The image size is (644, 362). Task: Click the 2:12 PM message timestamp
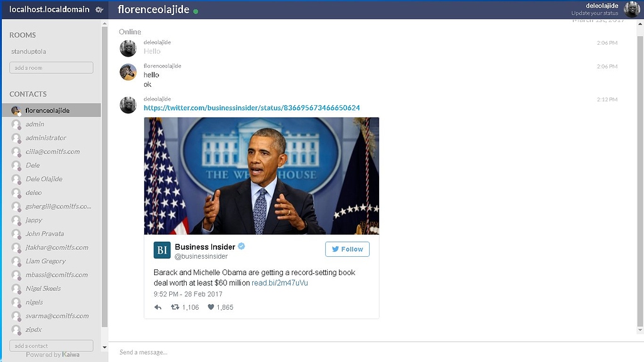pyautogui.click(x=607, y=99)
